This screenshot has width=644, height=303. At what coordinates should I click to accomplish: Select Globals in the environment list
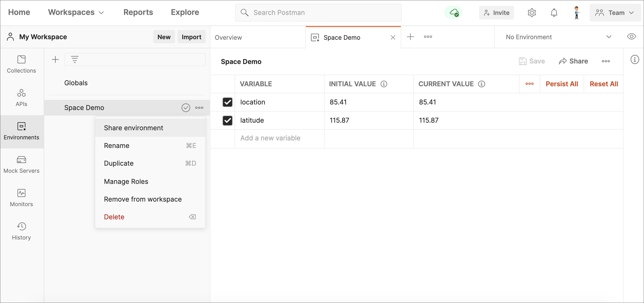pos(127,83)
